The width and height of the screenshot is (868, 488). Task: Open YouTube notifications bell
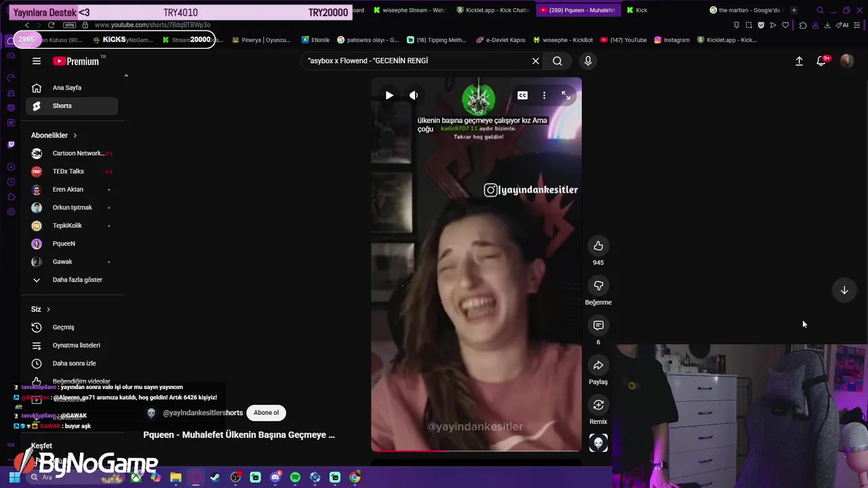821,61
